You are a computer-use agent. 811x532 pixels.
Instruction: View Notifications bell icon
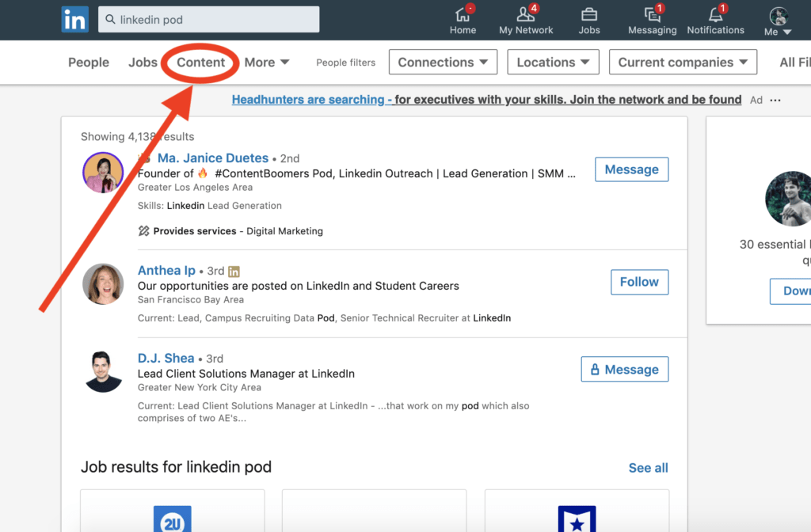tap(716, 16)
